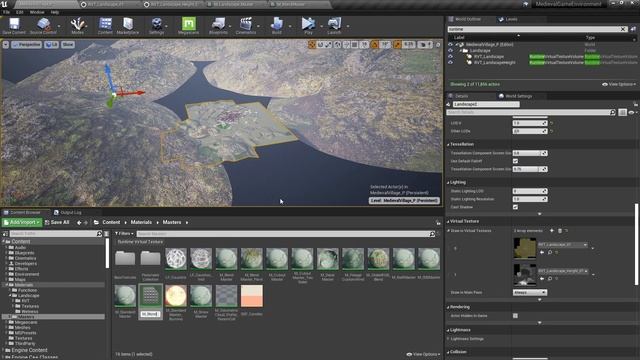
Task: Browse to RVT_Landscape asset magnifier icon
Action: [550, 252]
